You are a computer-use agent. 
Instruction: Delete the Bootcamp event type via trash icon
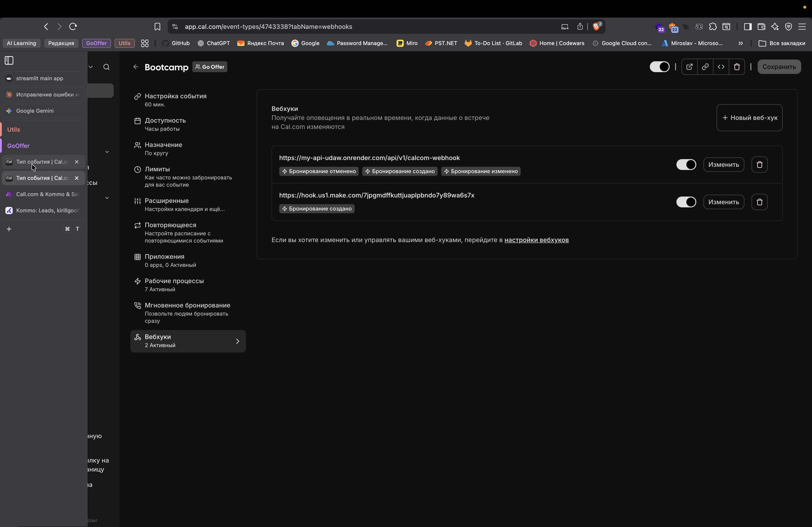[x=737, y=67]
